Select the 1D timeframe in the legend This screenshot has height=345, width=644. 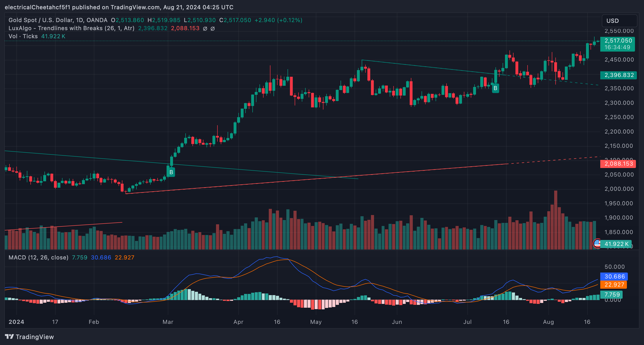coord(80,20)
